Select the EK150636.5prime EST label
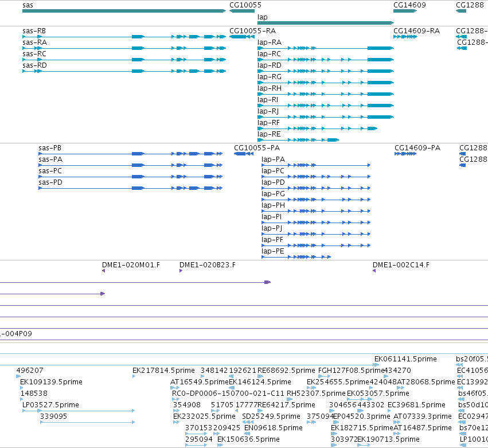488x448 pixels. [248, 439]
